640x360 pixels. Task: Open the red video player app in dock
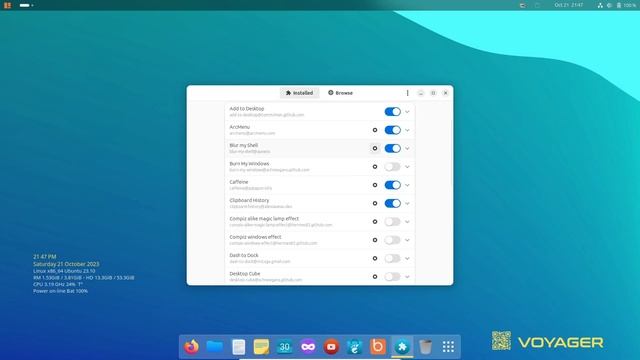click(331, 347)
